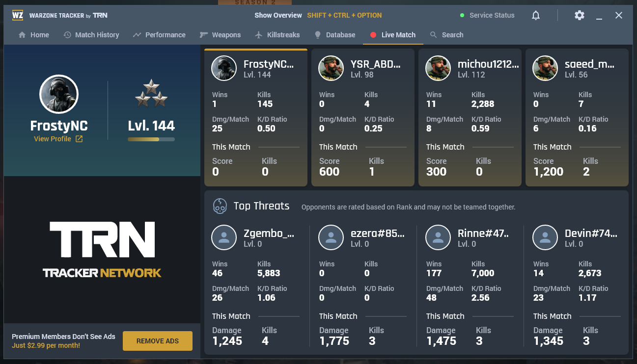Click the Top Threats heading

point(261,206)
